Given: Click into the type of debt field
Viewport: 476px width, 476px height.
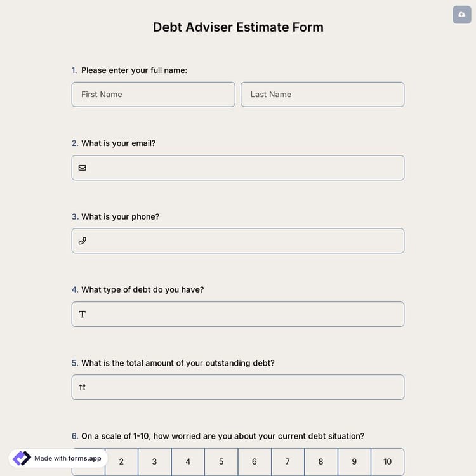Looking at the screenshot, I should coord(244,314).
